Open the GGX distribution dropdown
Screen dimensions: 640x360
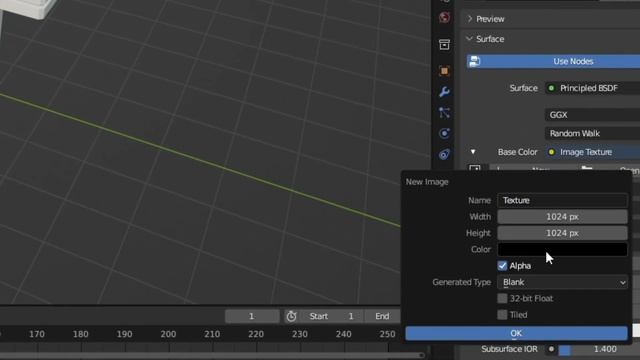coord(592,115)
